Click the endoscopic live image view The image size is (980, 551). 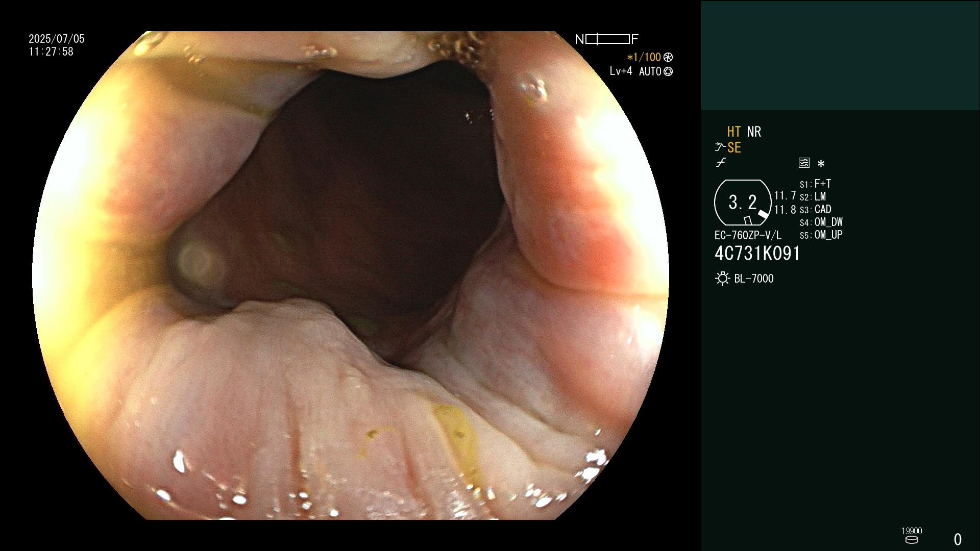pyautogui.click(x=350, y=275)
